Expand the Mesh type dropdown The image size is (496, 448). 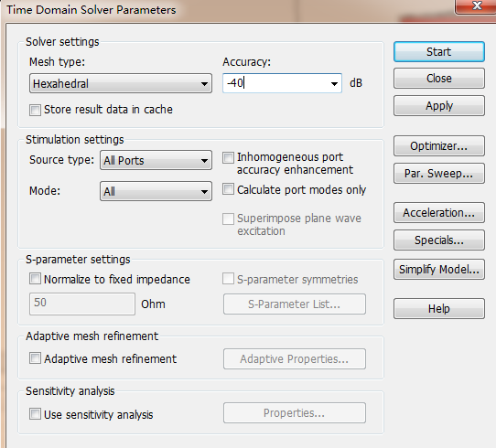[x=121, y=83]
